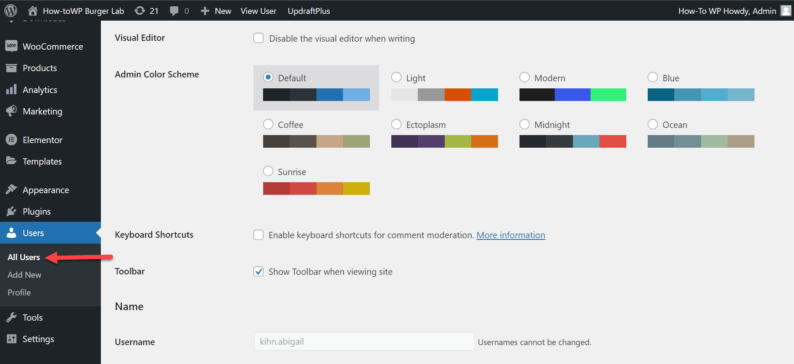Click the Marketing megaphone icon
The image size is (794, 364).
click(11, 111)
